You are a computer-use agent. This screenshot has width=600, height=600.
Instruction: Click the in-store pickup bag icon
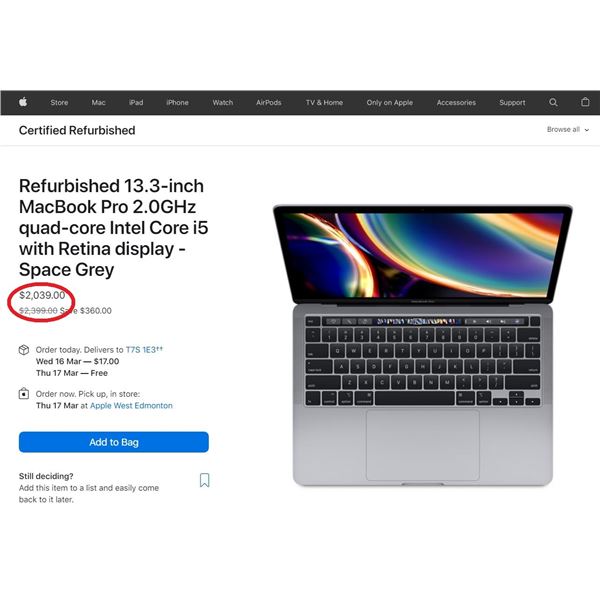[x=24, y=394]
